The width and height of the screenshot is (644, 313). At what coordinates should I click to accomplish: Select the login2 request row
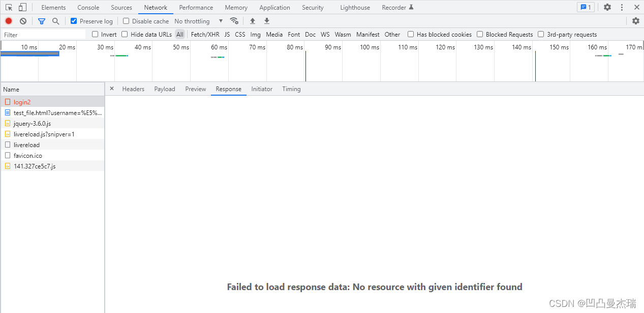pyautogui.click(x=52, y=102)
